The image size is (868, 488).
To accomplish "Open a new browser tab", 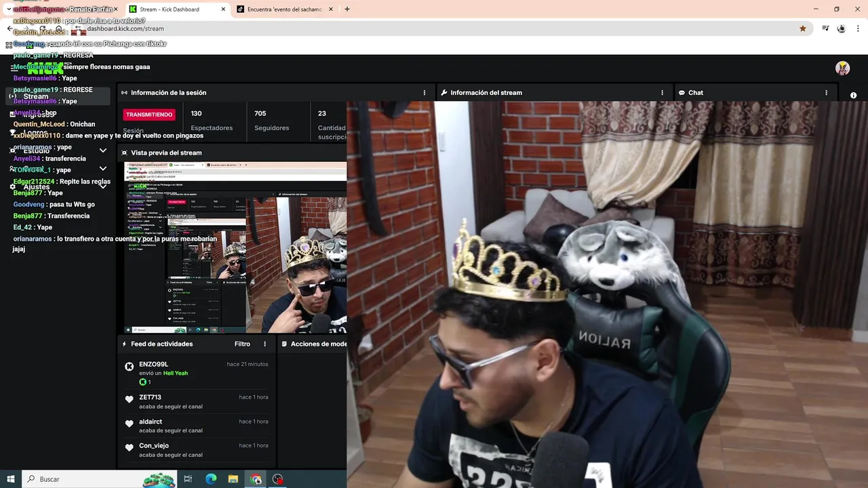I will [x=347, y=9].
